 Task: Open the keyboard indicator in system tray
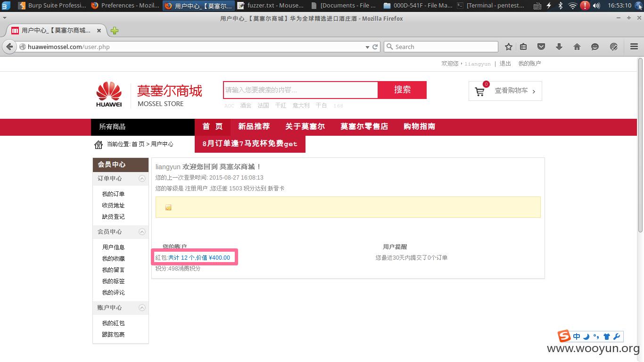537,6
